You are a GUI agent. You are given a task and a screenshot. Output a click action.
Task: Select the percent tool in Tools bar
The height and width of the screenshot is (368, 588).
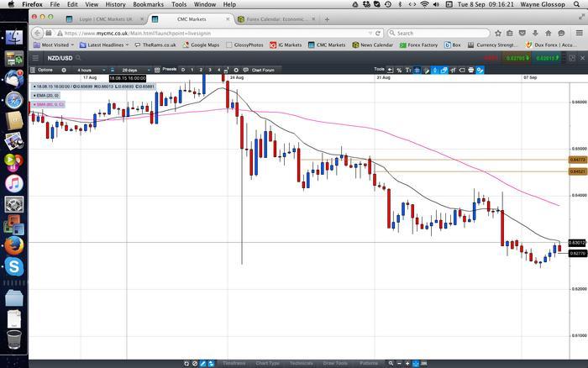(x=399, y=70)
